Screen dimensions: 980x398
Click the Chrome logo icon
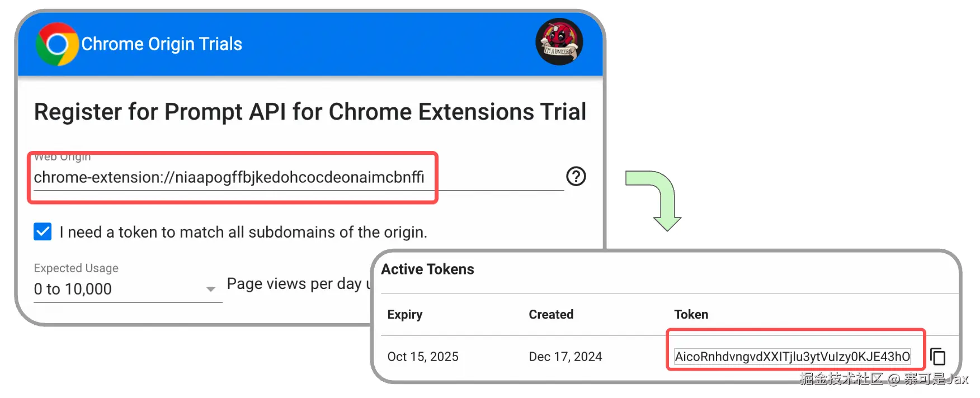(x=57, y=44)
